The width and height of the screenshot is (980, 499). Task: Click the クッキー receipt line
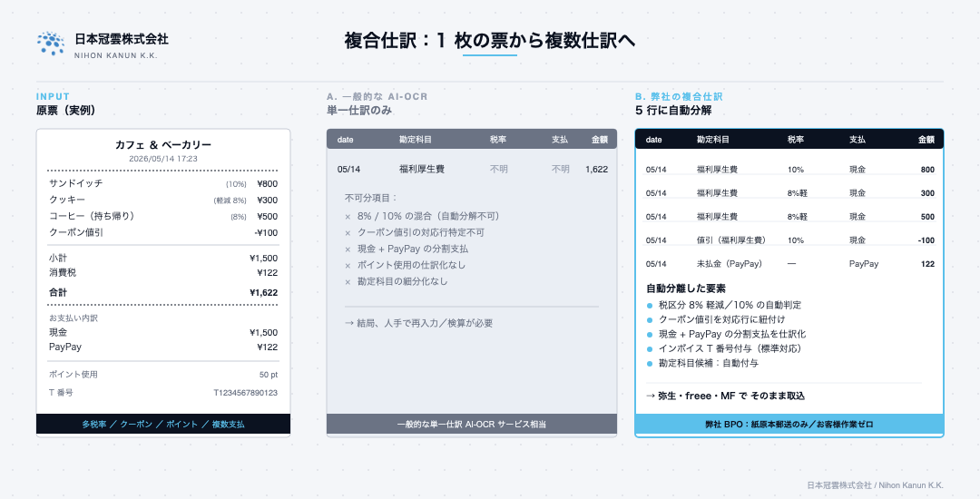click(x=163, y=200)
